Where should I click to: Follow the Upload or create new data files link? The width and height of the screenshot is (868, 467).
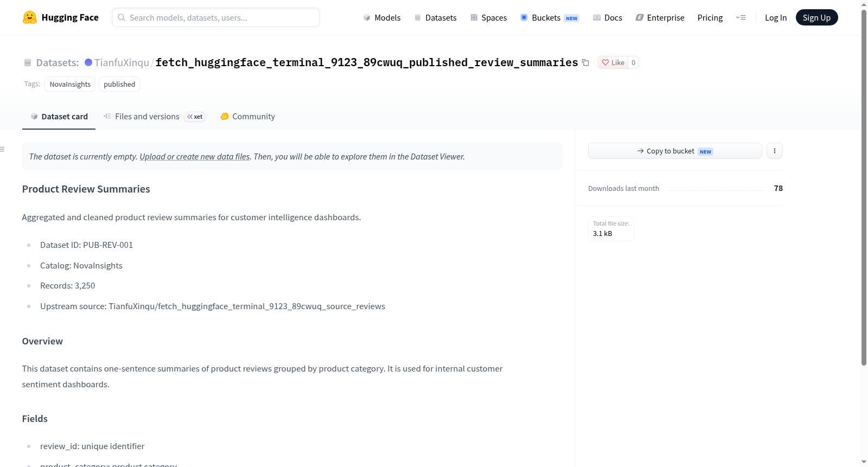click(x=195, y=157)
